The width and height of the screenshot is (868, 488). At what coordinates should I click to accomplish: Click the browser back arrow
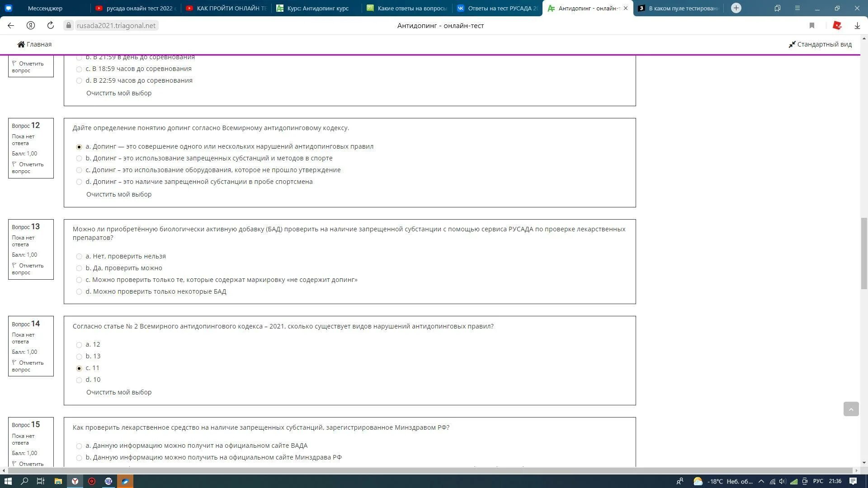pyautogui.click(x=11, y=26)
